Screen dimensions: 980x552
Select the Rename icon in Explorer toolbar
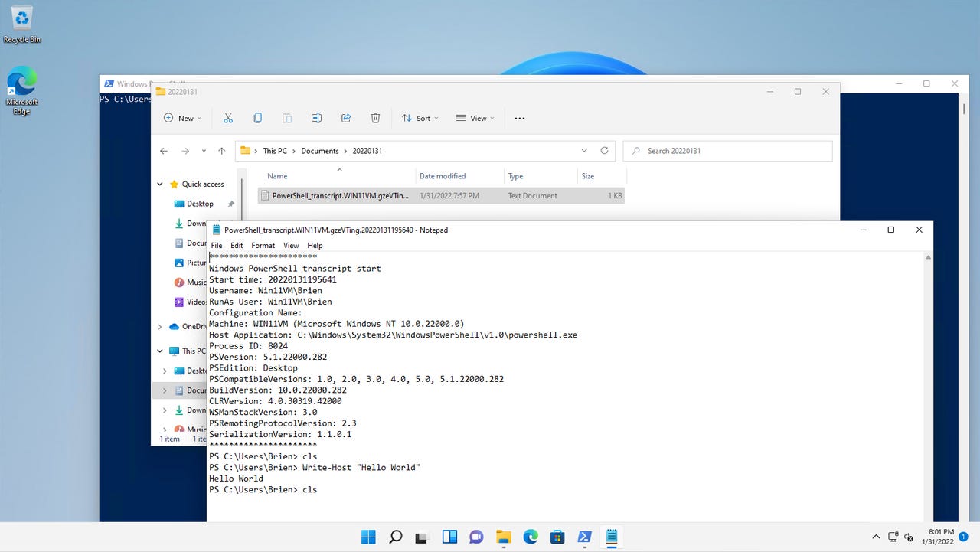pos(316,118)
